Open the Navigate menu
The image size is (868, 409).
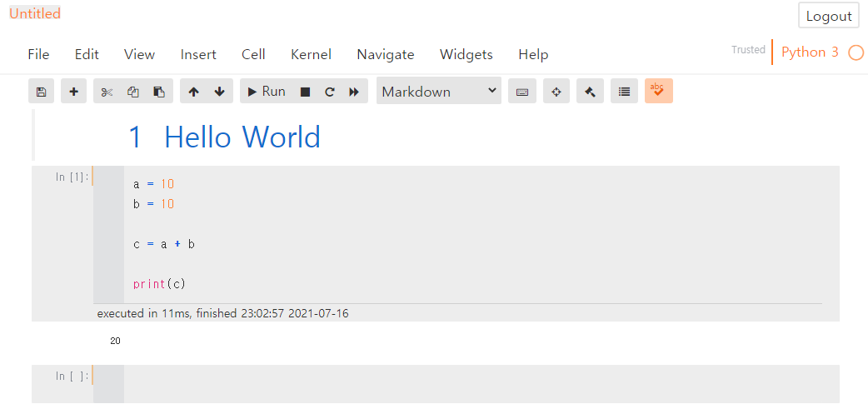(x=386, y=54)
